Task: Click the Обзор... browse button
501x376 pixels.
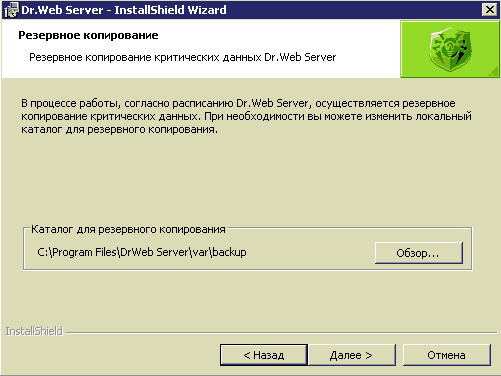Action: coord(419,253)
